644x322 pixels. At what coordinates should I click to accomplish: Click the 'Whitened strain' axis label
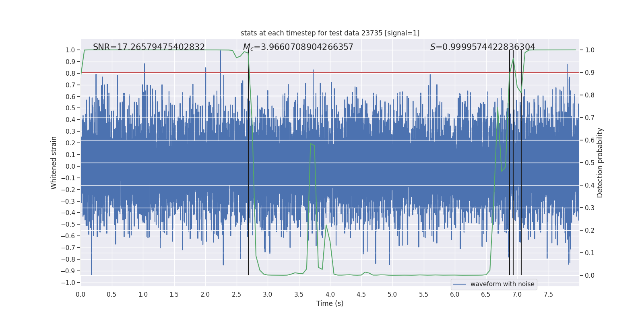[x=54, y=163]
